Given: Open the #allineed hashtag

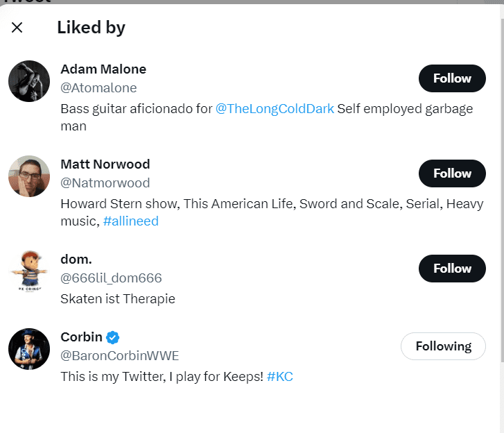Looking at the screenshot, I should click(130, 221).
